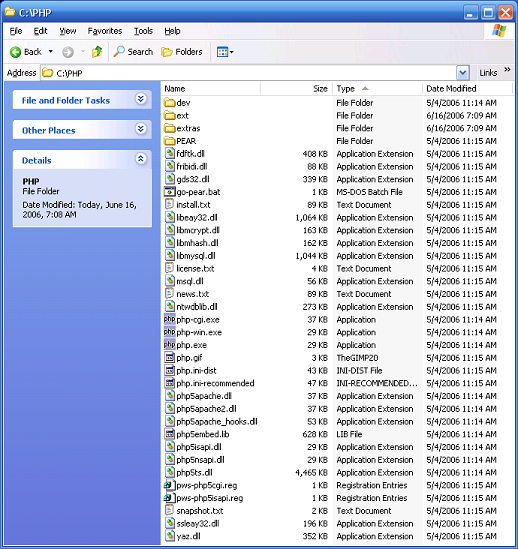Select file name yaz.dll
This screenshot has width=518, height=549.
tap(188, 536)
